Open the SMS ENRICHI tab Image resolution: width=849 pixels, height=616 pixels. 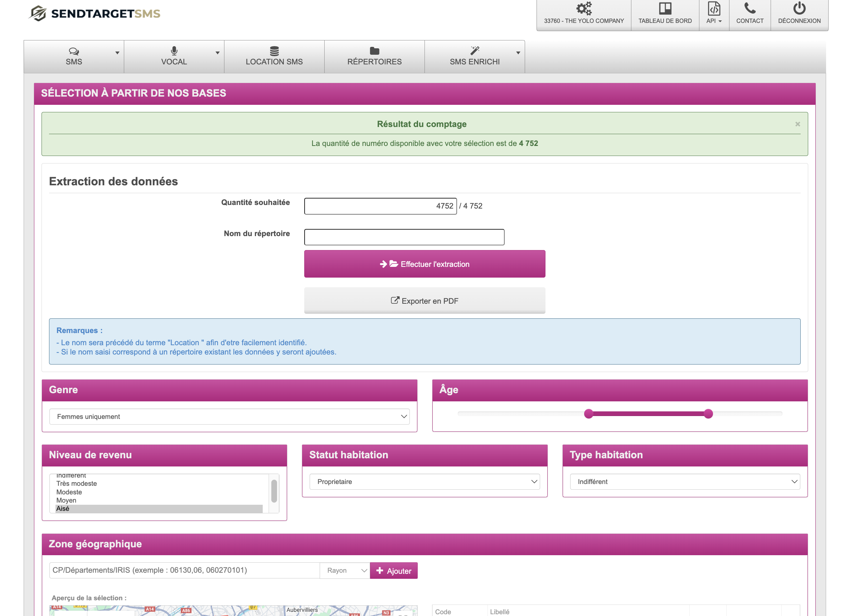[475, 57]
